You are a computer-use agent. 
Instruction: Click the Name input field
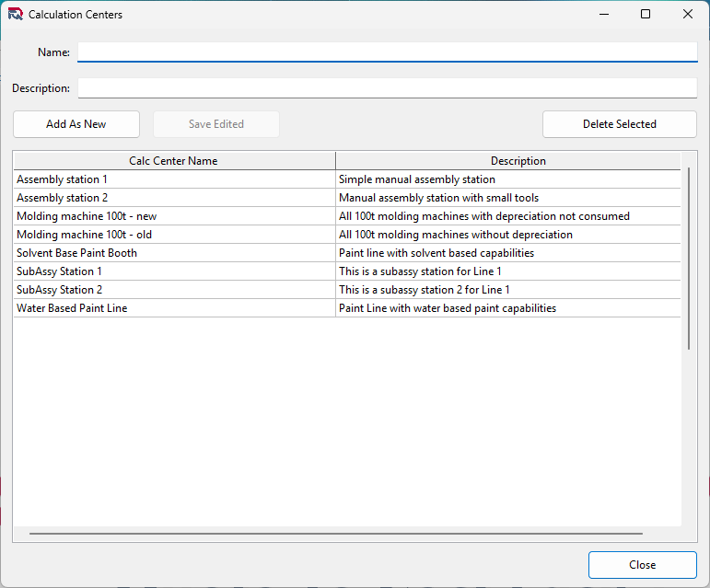[x=387, y=52]
